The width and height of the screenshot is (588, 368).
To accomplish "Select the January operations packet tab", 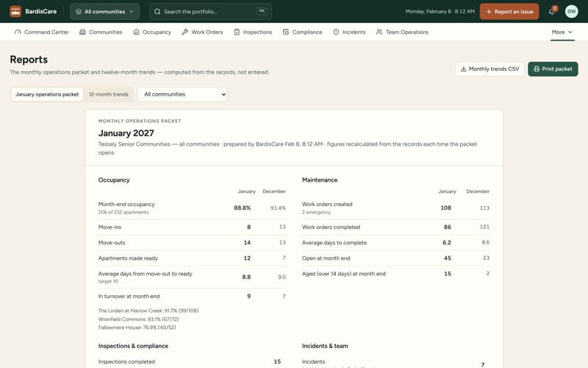I will point(47,94).
